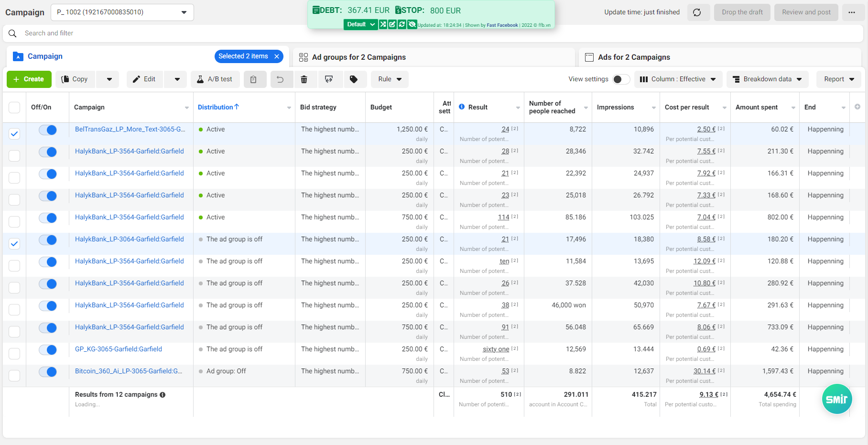Viewport: 868px width, 445px height.
Task: Clear the 'Selected 2 items' chip with its X
Action: click(277, 56)
